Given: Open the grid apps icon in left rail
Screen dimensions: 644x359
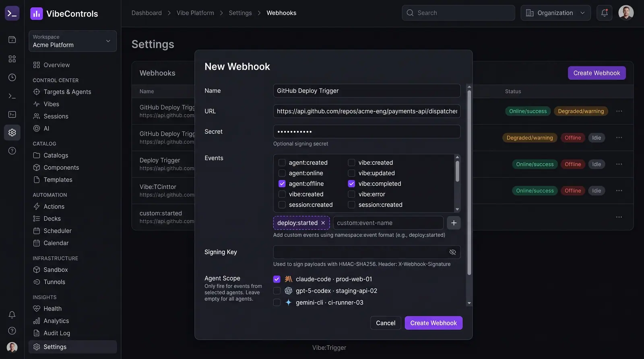Looking at the screenshot, I should pos(12,59).
